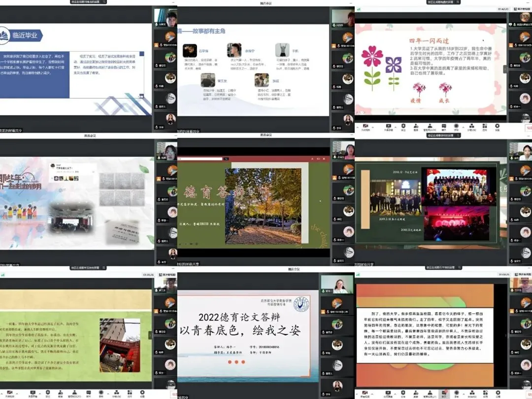The height and width of the screenshot is (399, 532).
Task: Expand the camera options chevron next to Start Video
Action: point(16,392)
